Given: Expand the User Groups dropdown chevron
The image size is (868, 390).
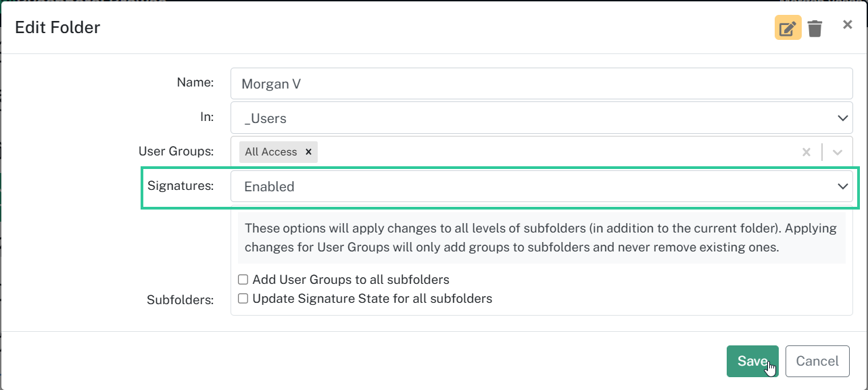Looking at the screenshot, I should click(838, 152).
